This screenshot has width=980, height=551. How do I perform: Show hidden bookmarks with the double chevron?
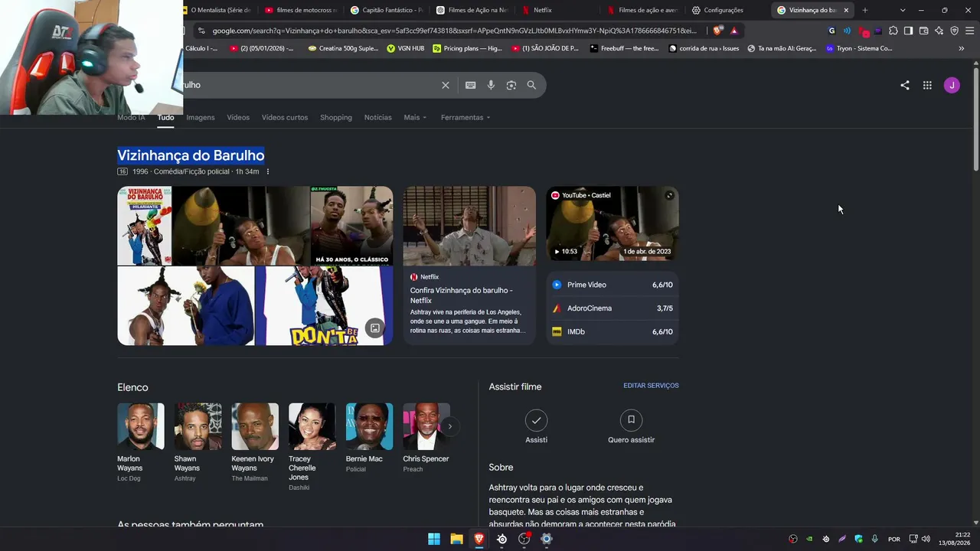point(962,48)
